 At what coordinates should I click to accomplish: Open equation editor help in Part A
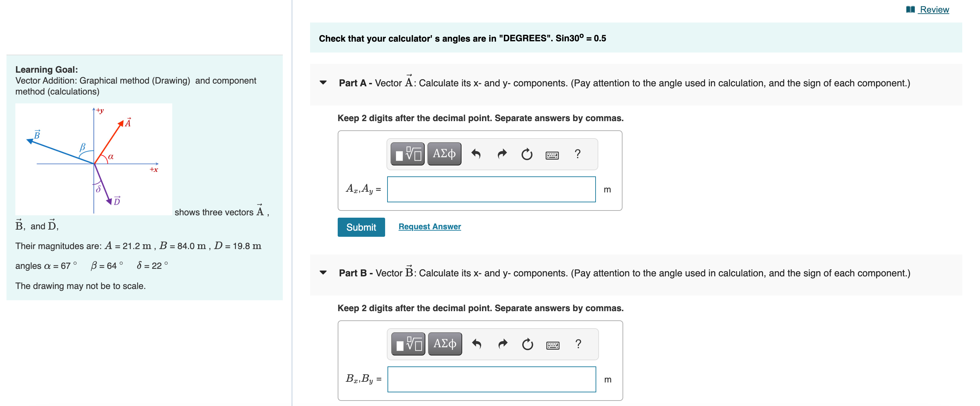[577, 154]
